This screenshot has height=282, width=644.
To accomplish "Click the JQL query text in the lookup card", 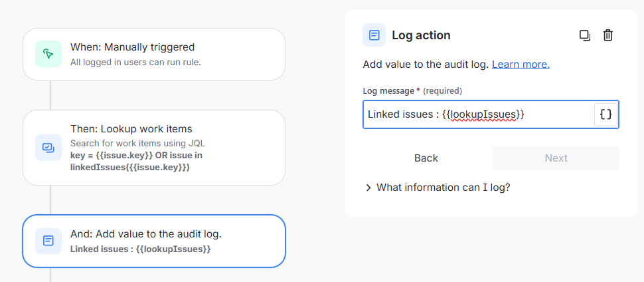I will point(136,162).
